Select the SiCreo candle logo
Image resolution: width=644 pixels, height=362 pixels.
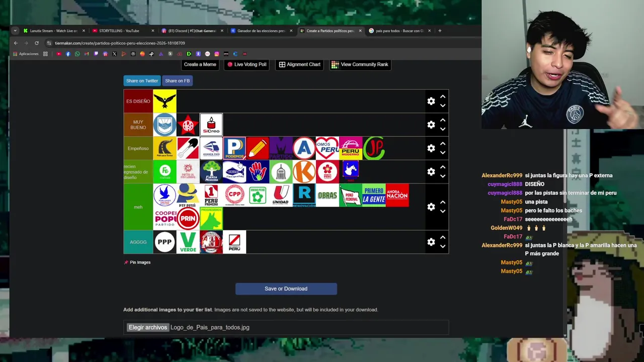point(211,125)
